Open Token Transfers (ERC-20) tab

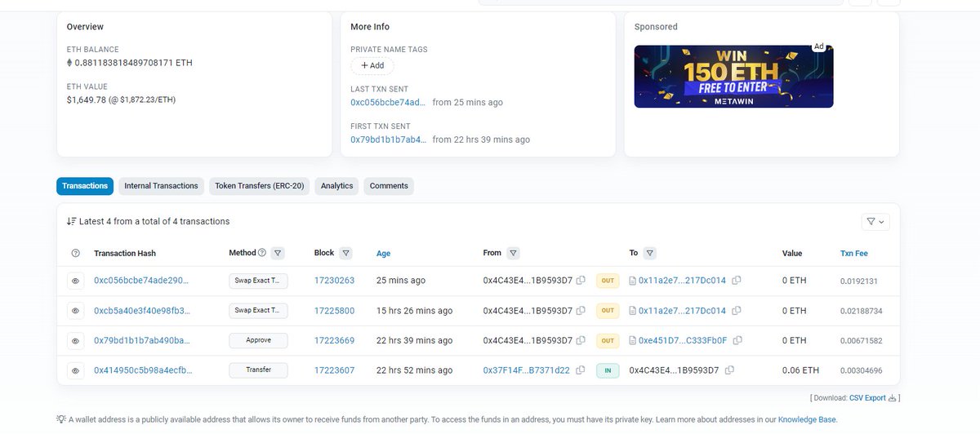click(x=260, y=186)
